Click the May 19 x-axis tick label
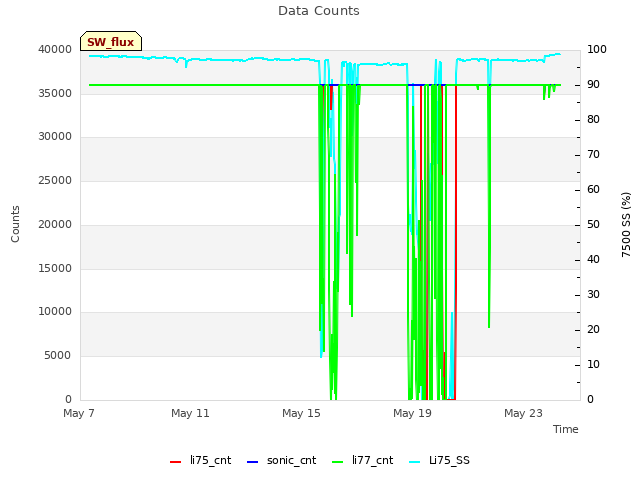 (x=412, y=413)
